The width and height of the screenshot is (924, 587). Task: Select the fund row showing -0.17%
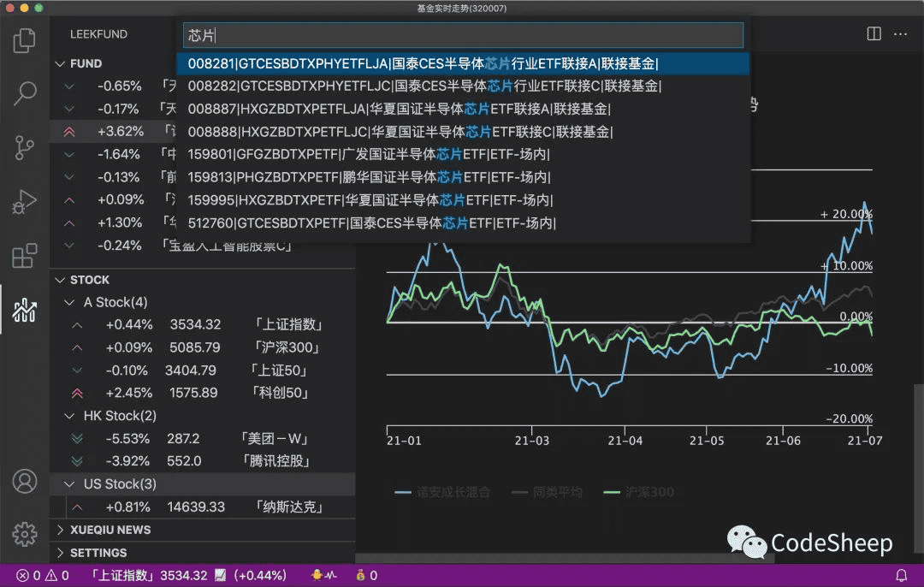point(115,109)
